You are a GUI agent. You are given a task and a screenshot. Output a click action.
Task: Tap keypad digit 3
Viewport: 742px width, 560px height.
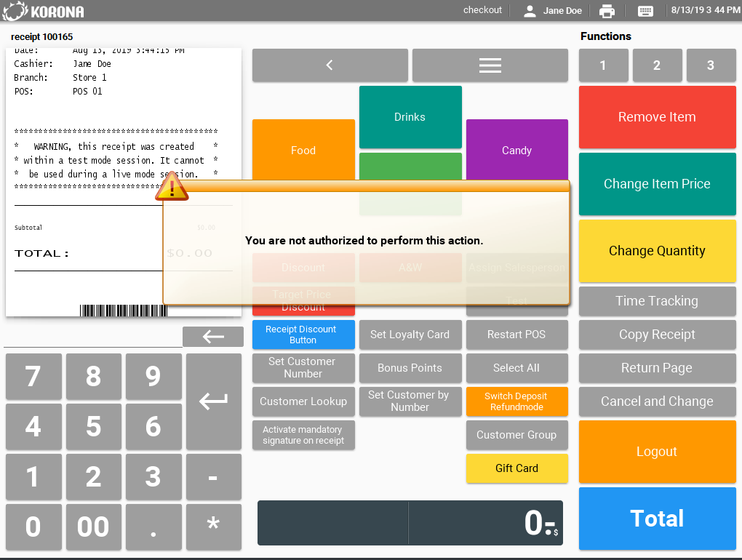tap(153, 477)
